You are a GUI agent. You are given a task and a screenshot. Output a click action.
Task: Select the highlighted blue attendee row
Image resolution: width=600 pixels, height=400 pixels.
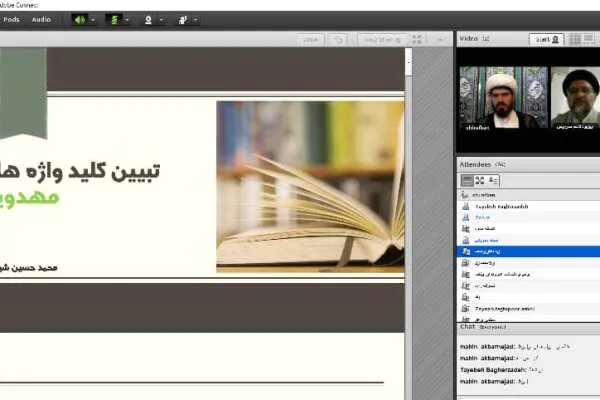pos(528,251)
